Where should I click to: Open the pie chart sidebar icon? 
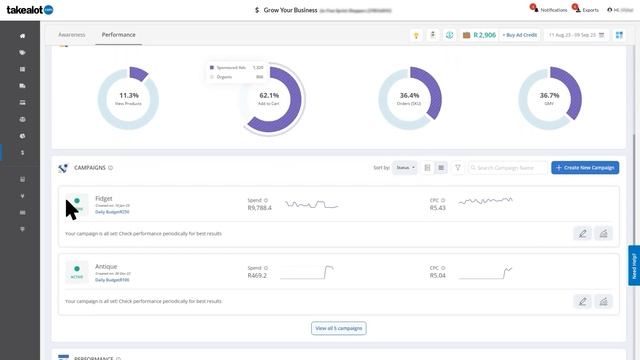[x=22, y=136]
